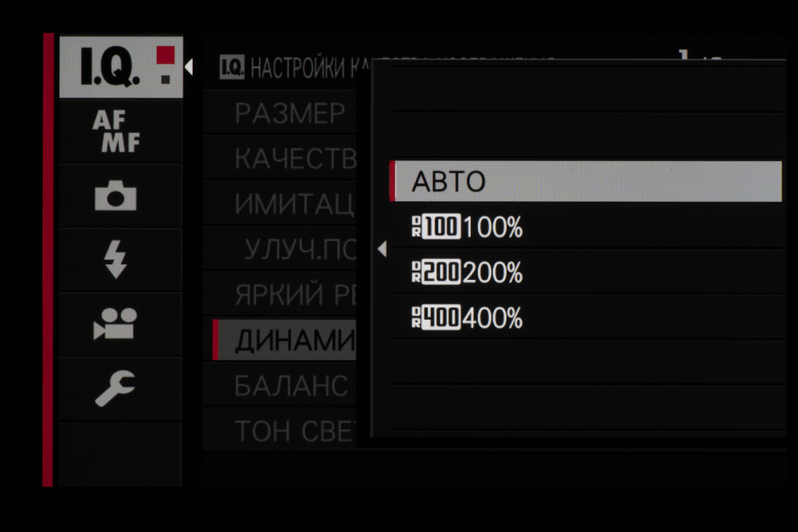Viewport: 798px width, 532px height.
Task: Click the DR400 icon badge
Action: pyautogui.click(x=434, y=319)
